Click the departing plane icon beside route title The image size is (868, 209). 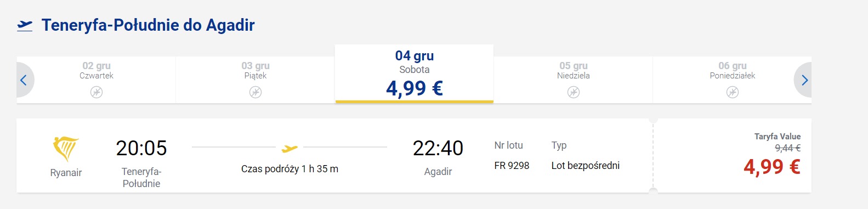(25, 25)
